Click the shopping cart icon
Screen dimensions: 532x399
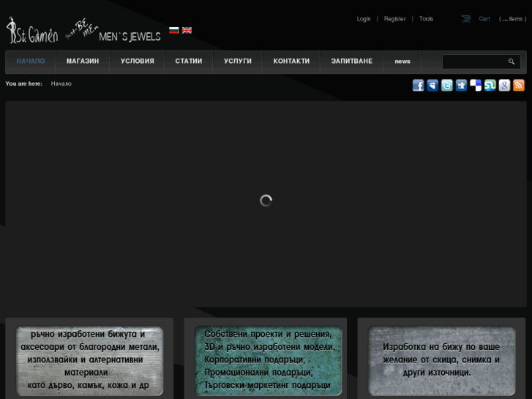point(466,19)
